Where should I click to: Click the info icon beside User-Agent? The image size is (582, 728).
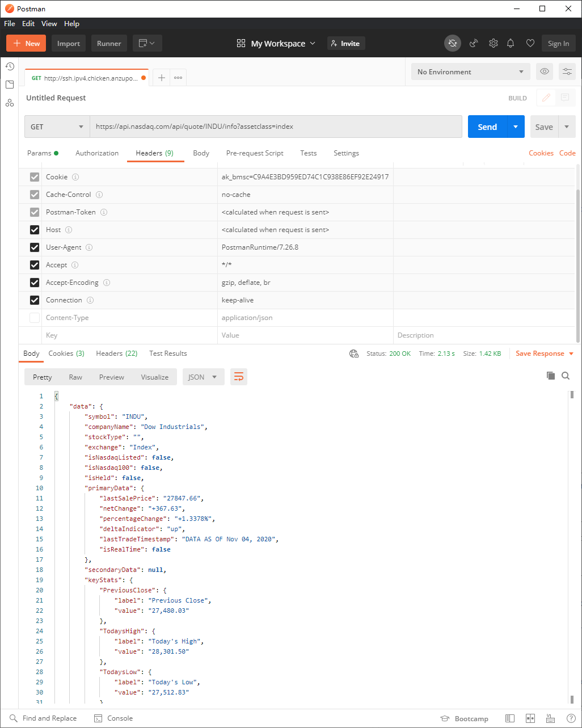tap(89, 247)
